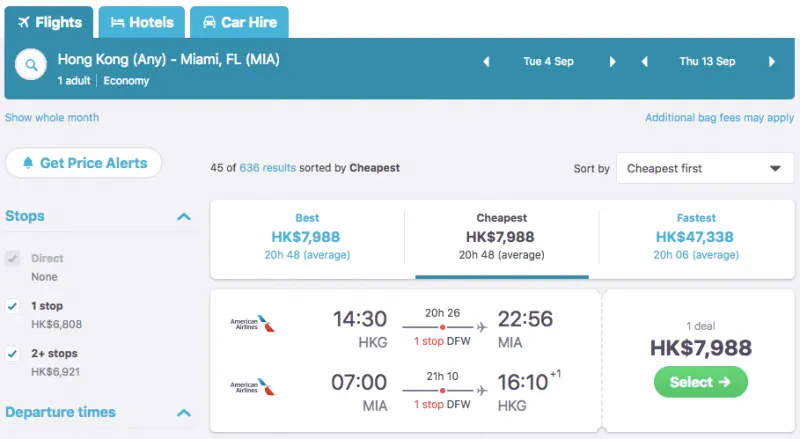Collapse the Departure times section
The image size is (800, 439).
click(184, 412)
